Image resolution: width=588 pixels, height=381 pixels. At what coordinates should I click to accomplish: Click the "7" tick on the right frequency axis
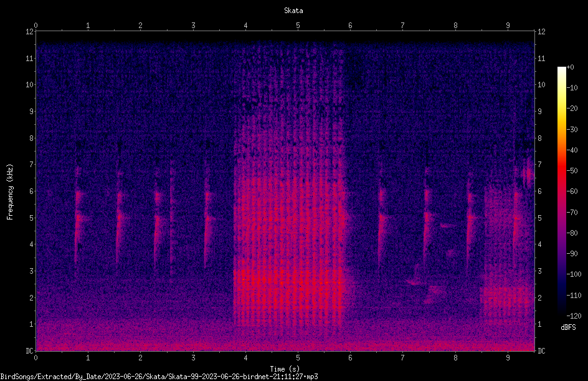pyautogui.click(x=539, y=165)
